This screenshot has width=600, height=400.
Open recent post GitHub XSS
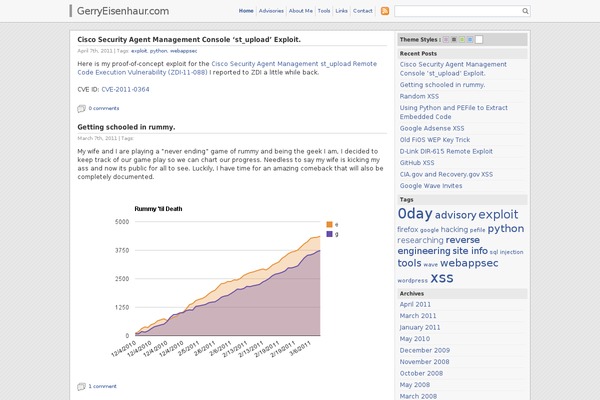[x=417, y=163]
